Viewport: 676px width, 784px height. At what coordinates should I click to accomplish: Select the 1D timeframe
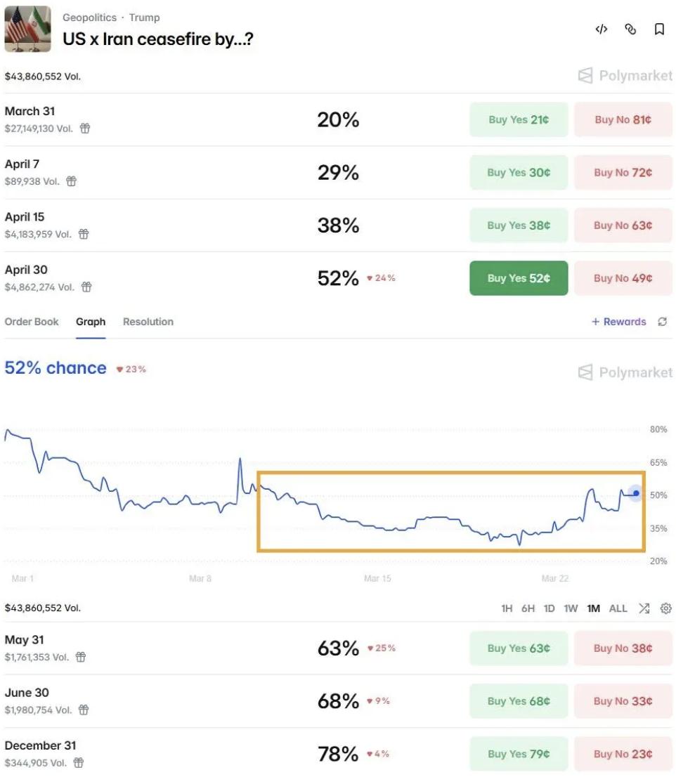tap(550, 608)
